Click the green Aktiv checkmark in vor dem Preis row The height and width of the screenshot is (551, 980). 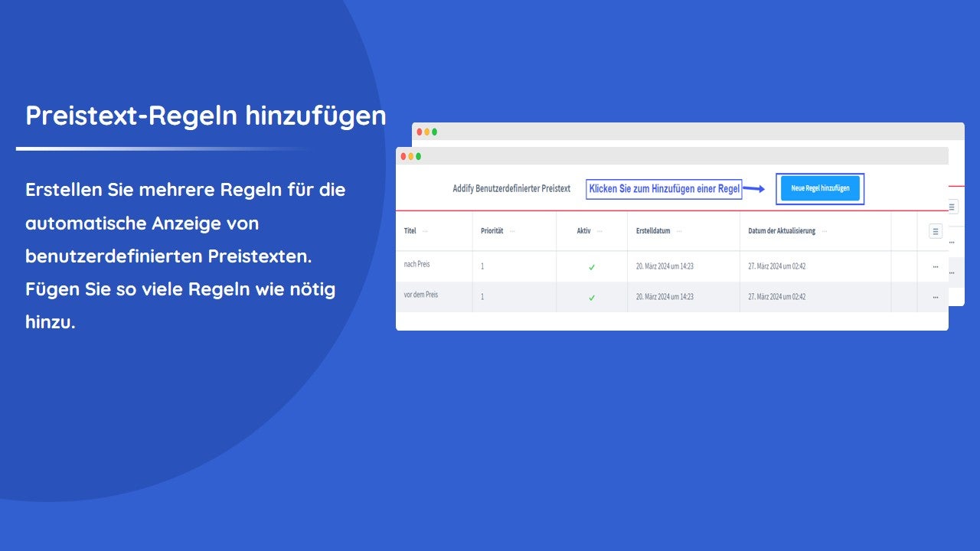point(592,298)
